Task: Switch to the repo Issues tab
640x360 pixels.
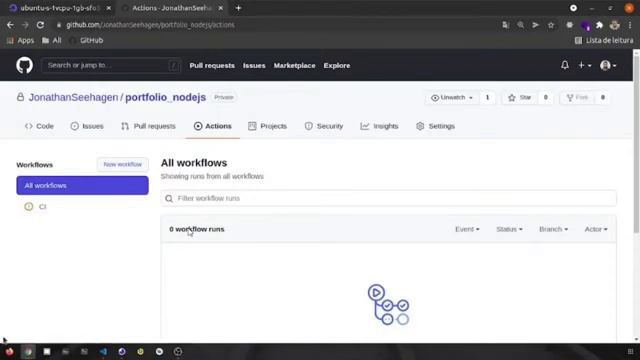Action: [87, 126]
